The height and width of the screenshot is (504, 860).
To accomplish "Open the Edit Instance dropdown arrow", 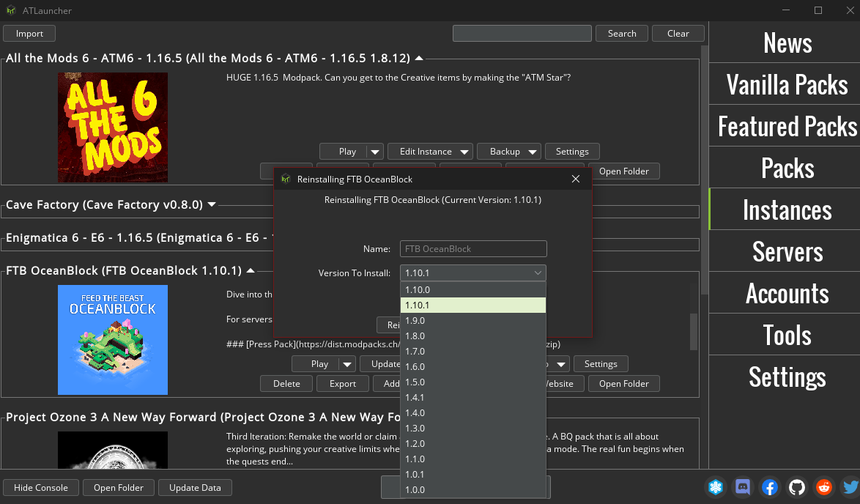I will click(464, 152).
